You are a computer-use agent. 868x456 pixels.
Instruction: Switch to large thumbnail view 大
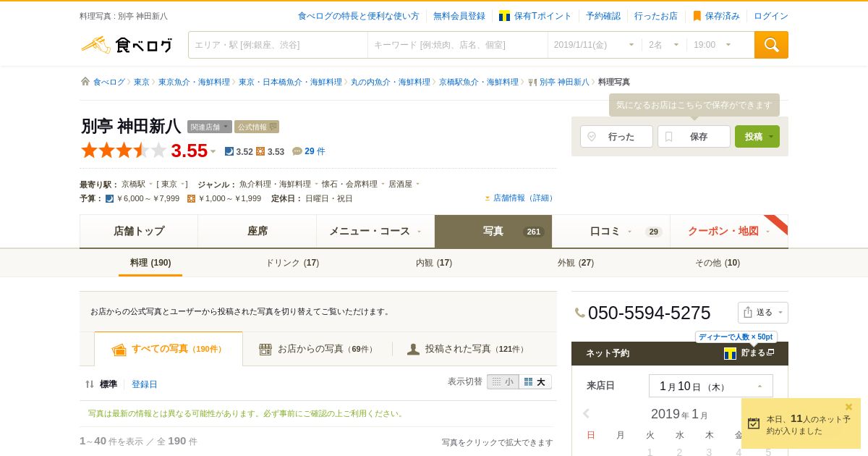535,381
